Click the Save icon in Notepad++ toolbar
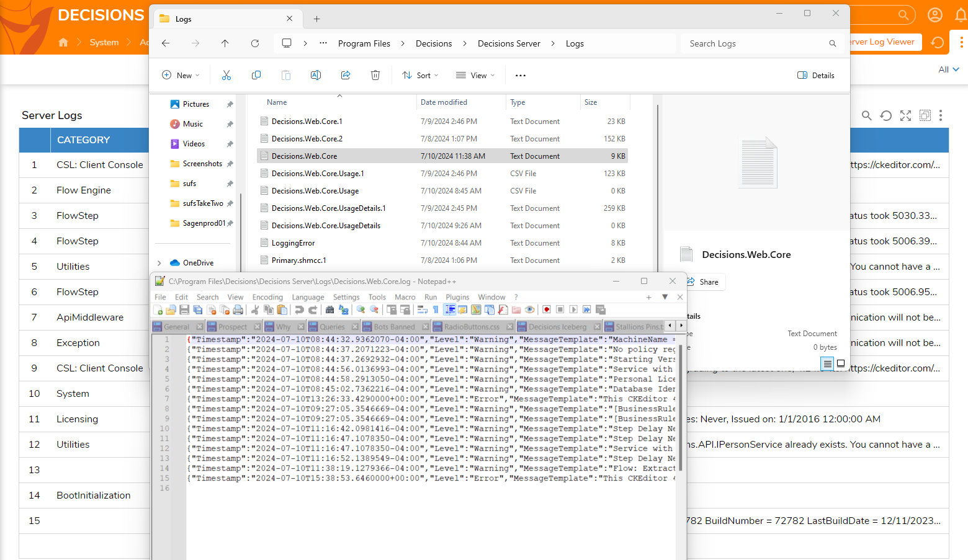This screenshot has width=968, height=560. [x=184, y=309]
